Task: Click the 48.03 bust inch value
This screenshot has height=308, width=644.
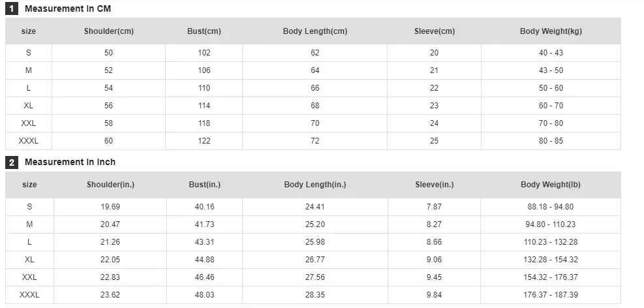Action: pyautogui.click(x=205, y=295)
